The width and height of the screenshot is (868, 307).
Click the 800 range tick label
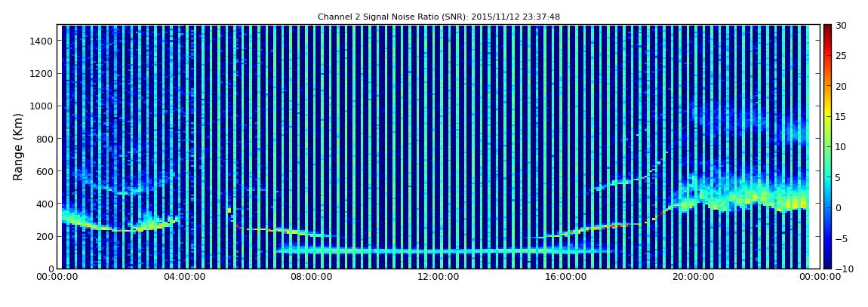click(x=45, y=139)
